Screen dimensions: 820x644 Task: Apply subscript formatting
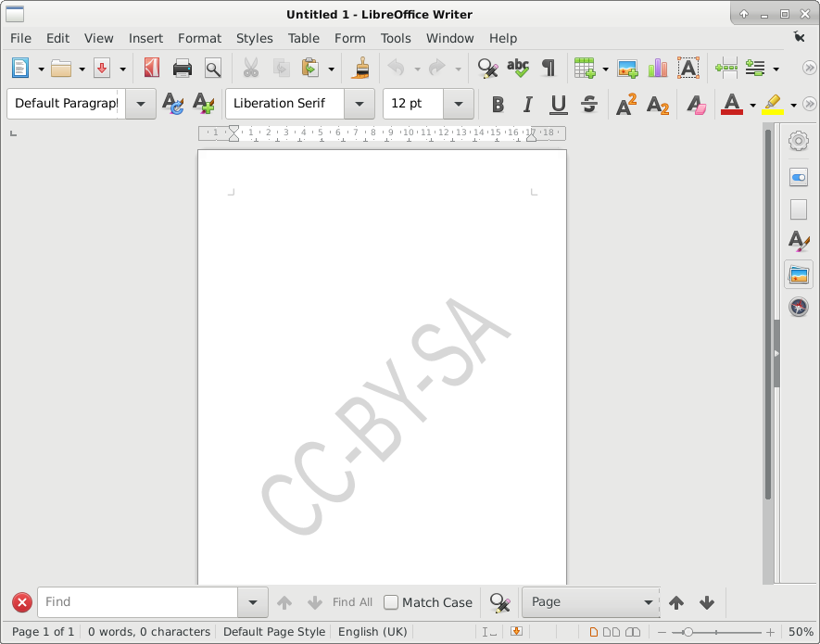pos(657,105)
